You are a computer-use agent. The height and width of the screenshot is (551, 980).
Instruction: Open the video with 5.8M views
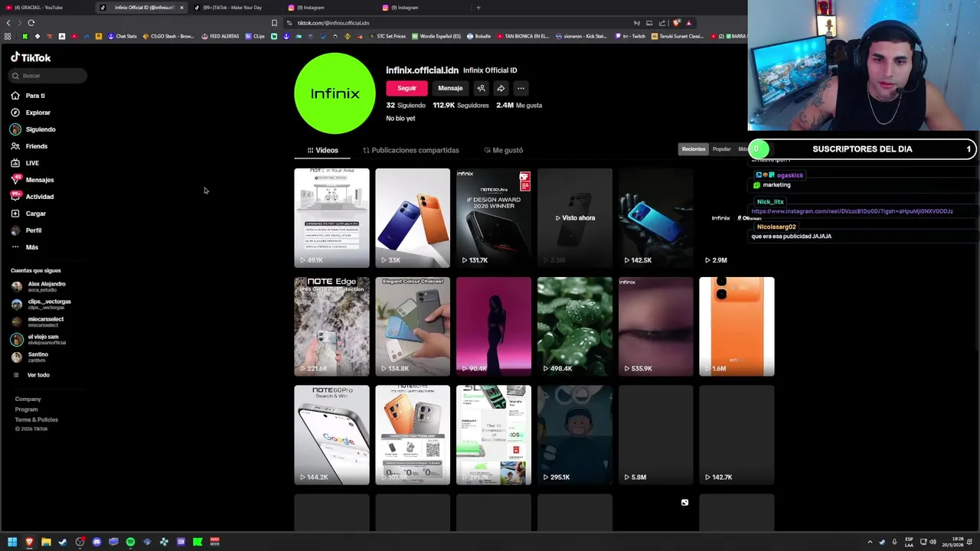tap(656, 435)
